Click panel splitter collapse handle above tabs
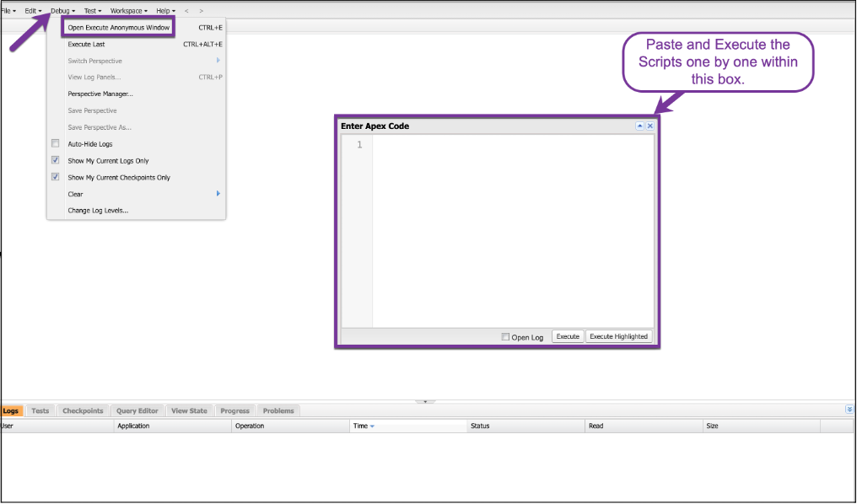 [x=425, y=402]
